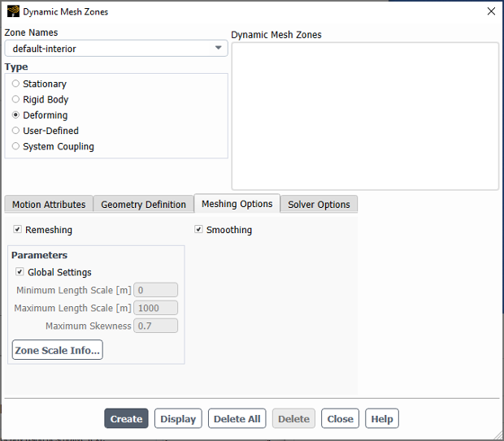Click the Display button

[178, 418]
